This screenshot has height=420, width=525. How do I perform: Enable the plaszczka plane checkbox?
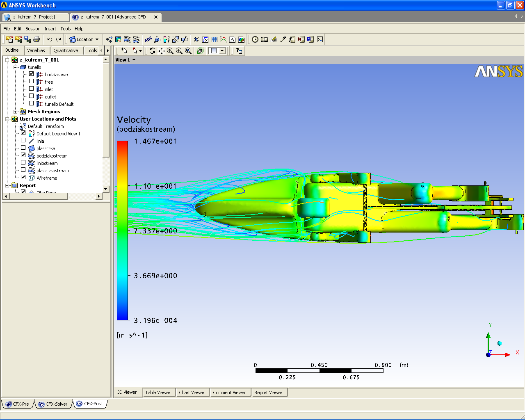tap(23, 148)
